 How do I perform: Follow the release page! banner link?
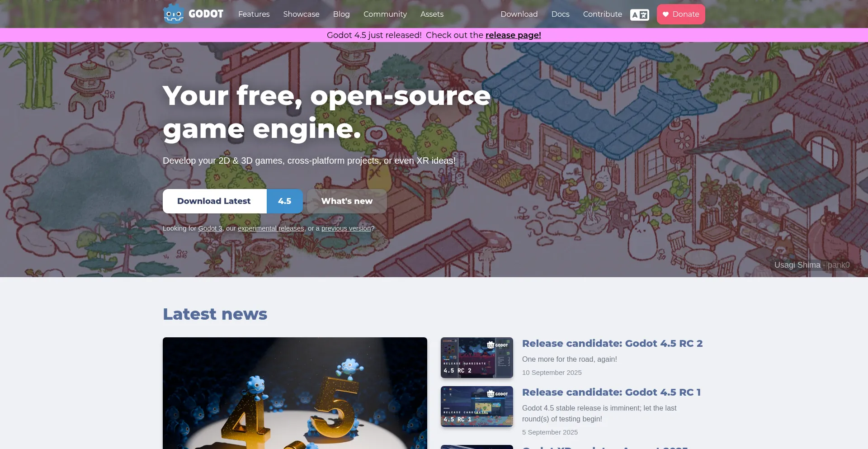pyautogui.click(x=513, y=35)
